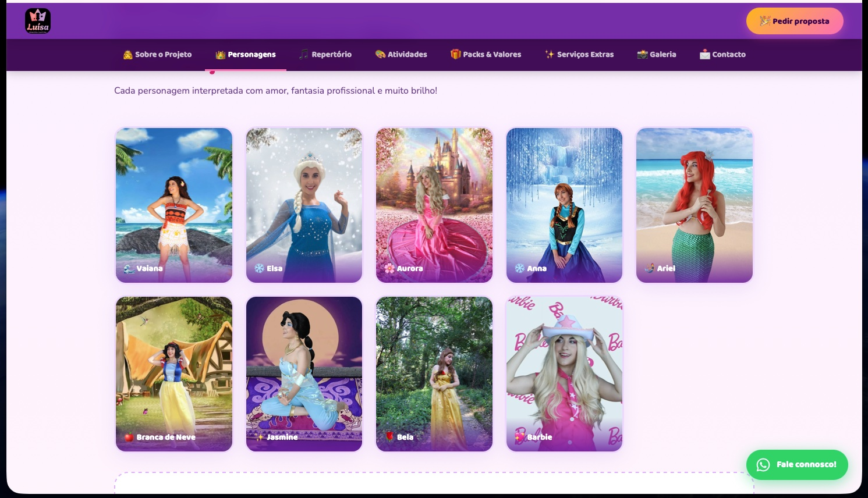Click the Jasmine name label

click(x=282, y=437)
